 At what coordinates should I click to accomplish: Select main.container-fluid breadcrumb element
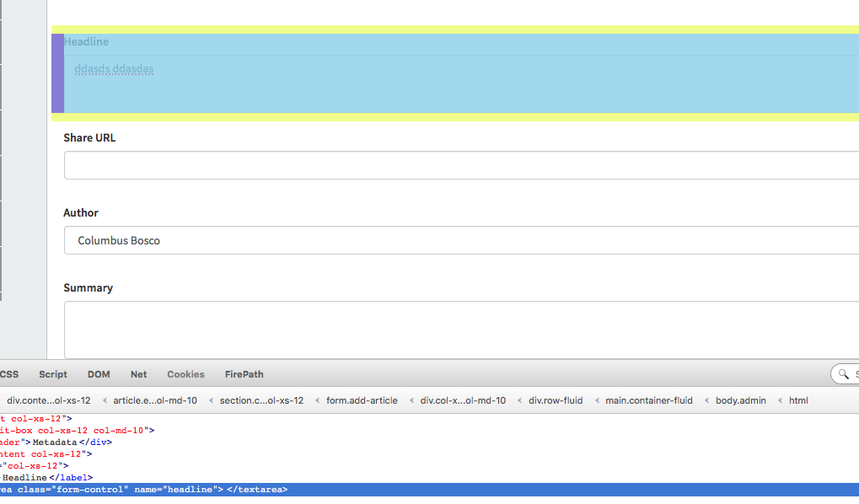pyautogui.click(x=648, y=400)
